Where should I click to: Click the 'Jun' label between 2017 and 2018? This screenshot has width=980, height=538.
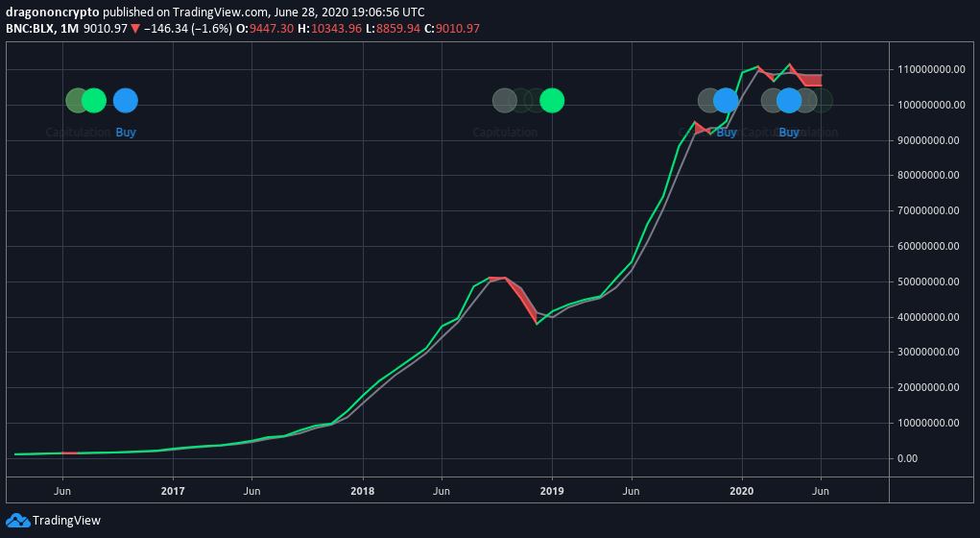(251, 491)
